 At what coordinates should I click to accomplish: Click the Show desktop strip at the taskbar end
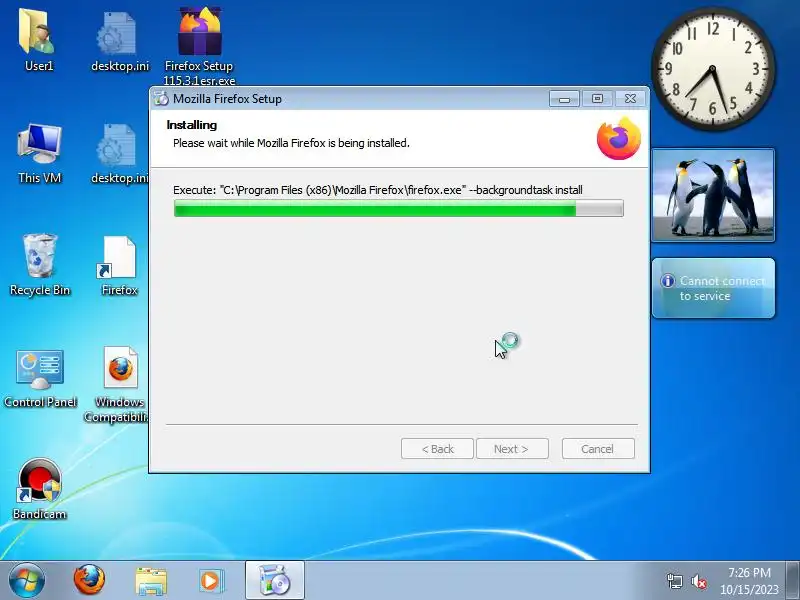(792, 581)
